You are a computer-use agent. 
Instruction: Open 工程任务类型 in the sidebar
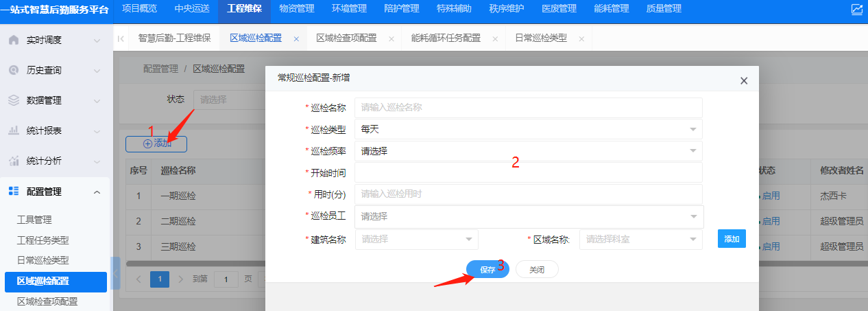coord(43,240)
